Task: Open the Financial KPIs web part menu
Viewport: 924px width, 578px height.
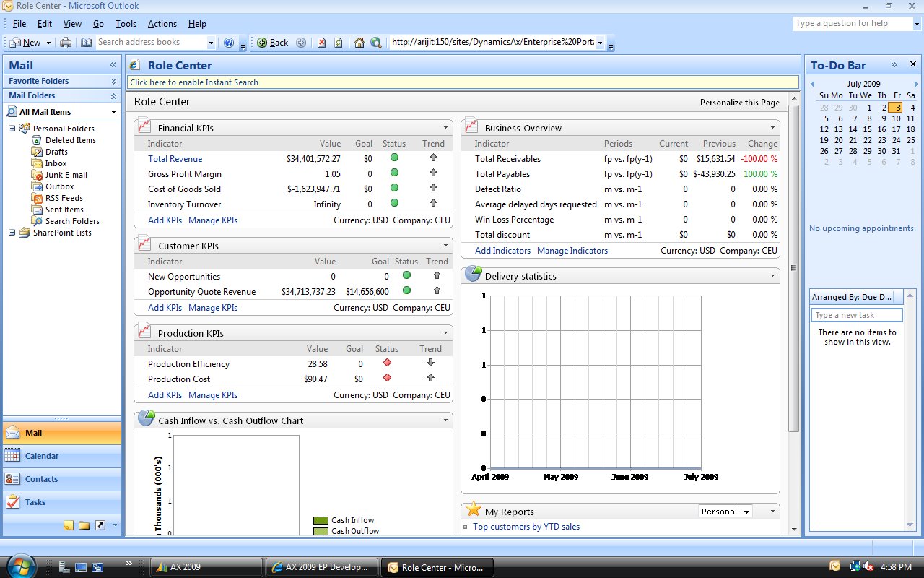Action: (446, 128)
